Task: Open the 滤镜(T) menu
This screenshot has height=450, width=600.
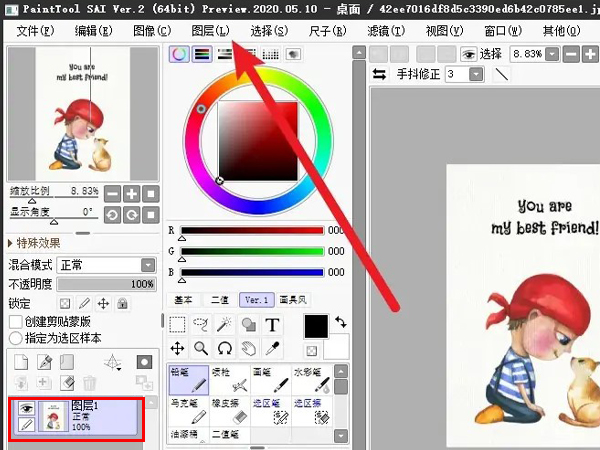Action: coord(386,31)
